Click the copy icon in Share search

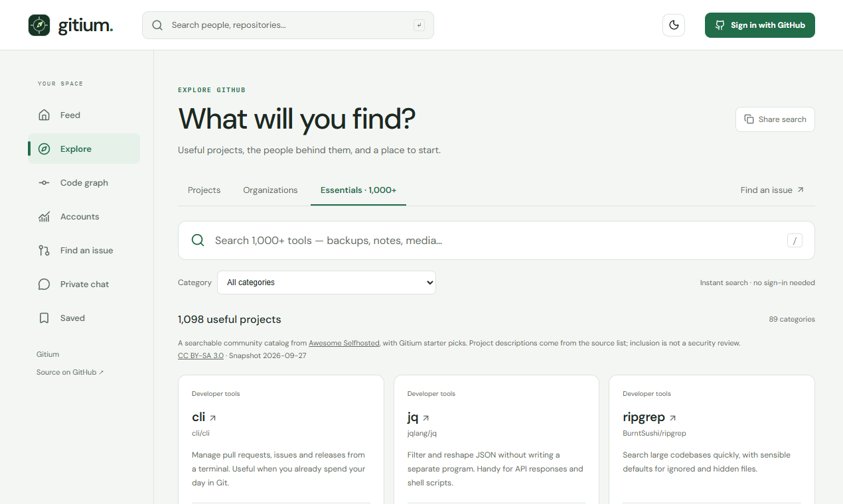[x=749, y=119]
